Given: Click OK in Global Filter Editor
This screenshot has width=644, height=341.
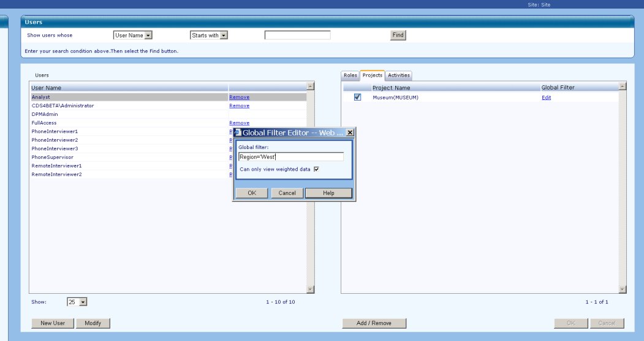Looking at the screenshot, I should [x=252, y=193].
